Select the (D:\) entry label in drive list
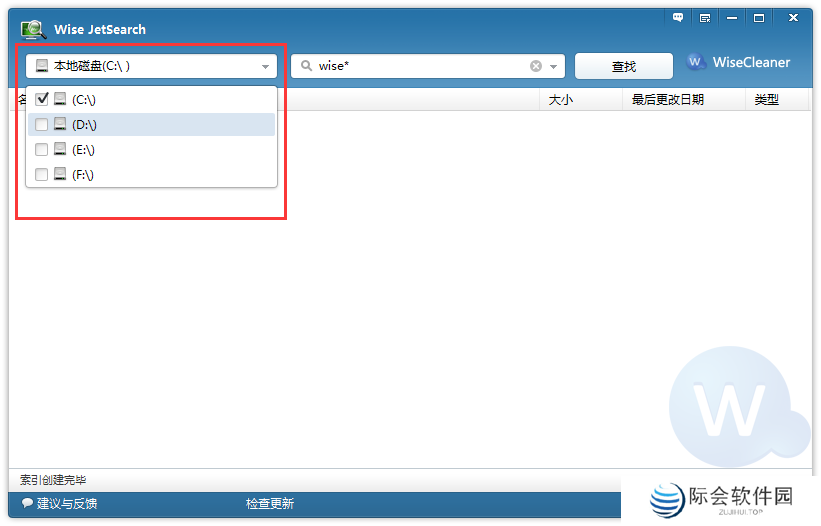This screenshot has width=821, height=526. click(84, 125)
